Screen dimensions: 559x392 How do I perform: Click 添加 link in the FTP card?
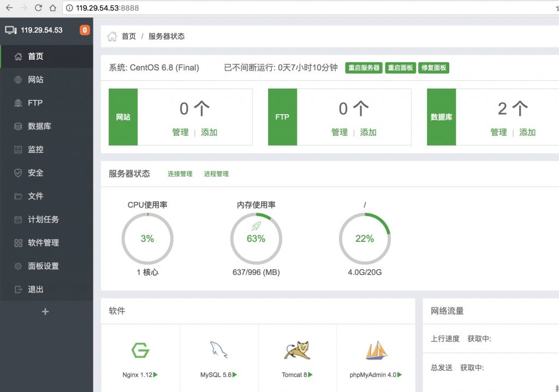[x=368, y=132]
